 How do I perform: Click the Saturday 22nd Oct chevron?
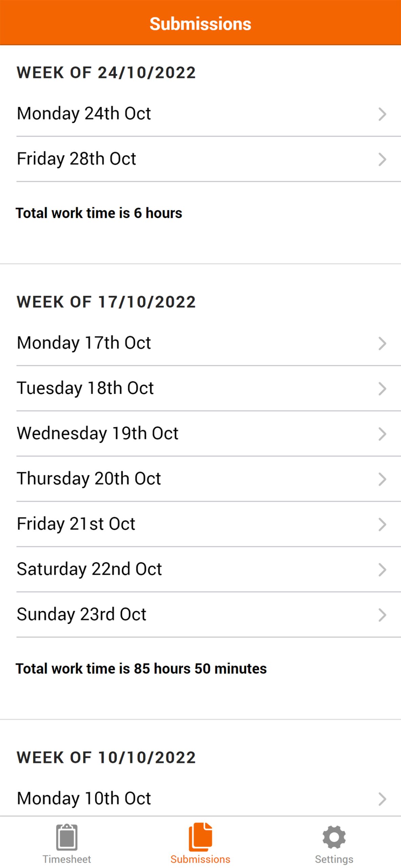(382, 570)
